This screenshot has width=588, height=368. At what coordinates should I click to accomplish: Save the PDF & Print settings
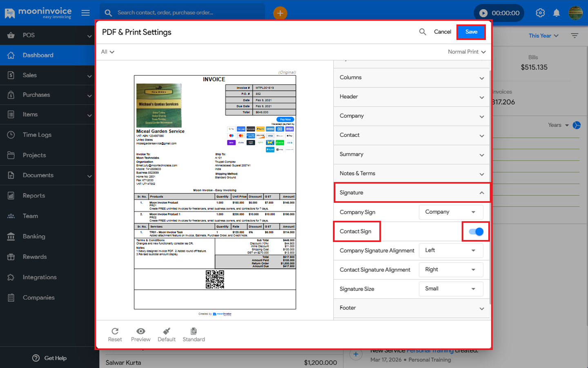click(471, 32)
